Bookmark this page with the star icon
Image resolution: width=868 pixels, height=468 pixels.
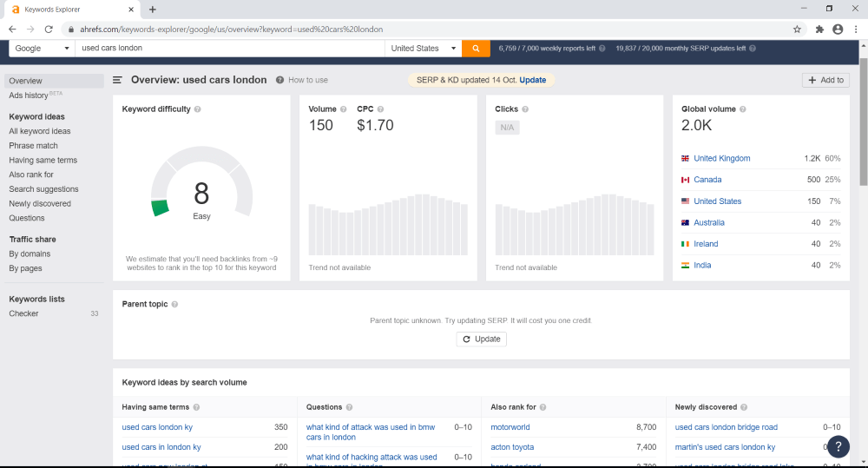(x=797, y=29)
